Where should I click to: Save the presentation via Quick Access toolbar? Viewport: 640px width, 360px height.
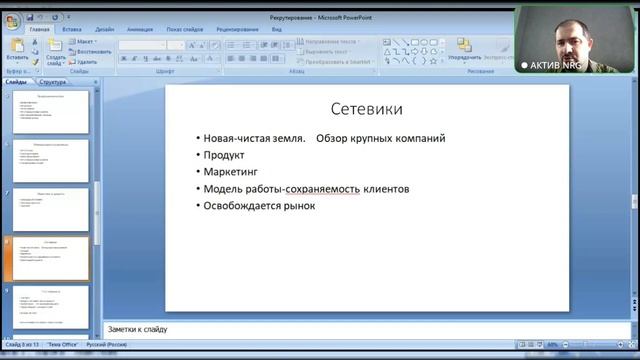coord(29,18)
